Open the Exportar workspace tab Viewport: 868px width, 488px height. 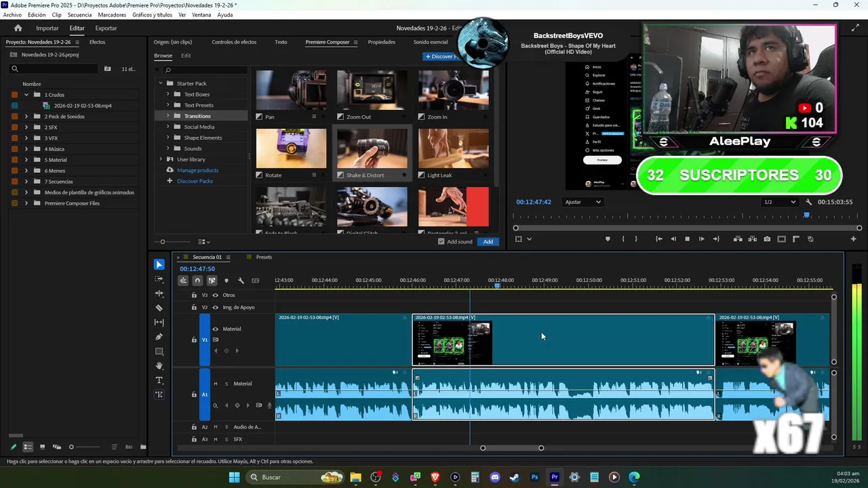point(106,28)
